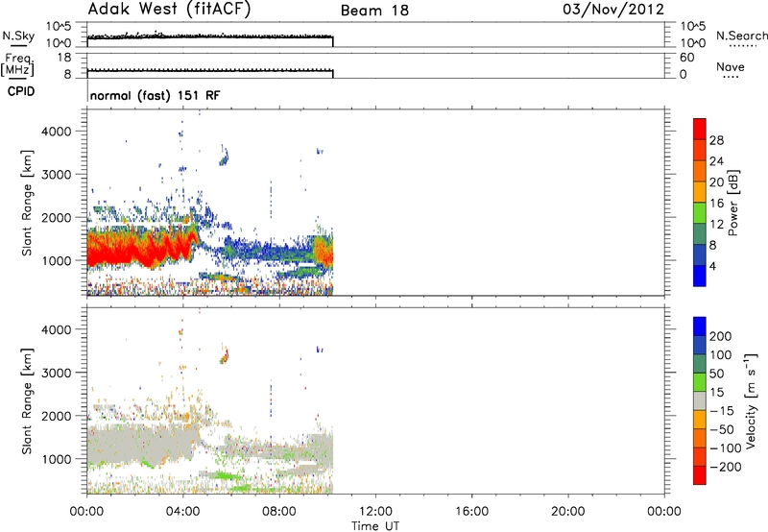The height and width of the screenshot is (532, 768).
Task: Click the 'N.Sky' legend label
Action: coord(18,36)
